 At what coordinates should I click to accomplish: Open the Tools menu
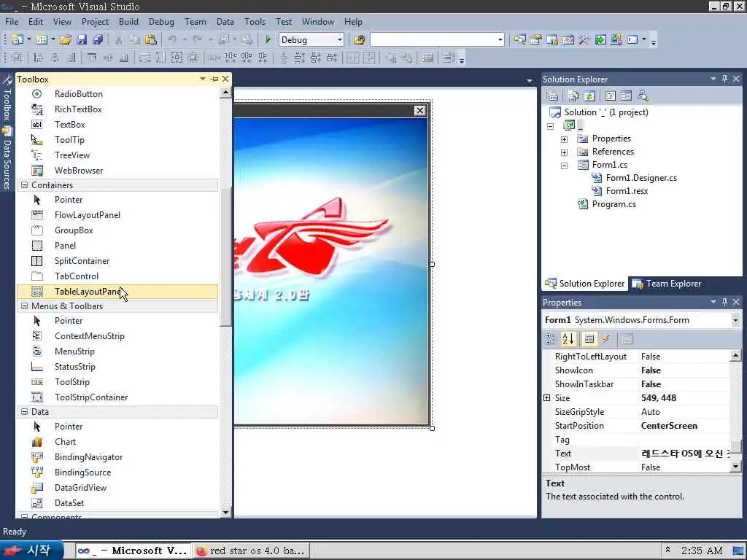coord(255,22)
